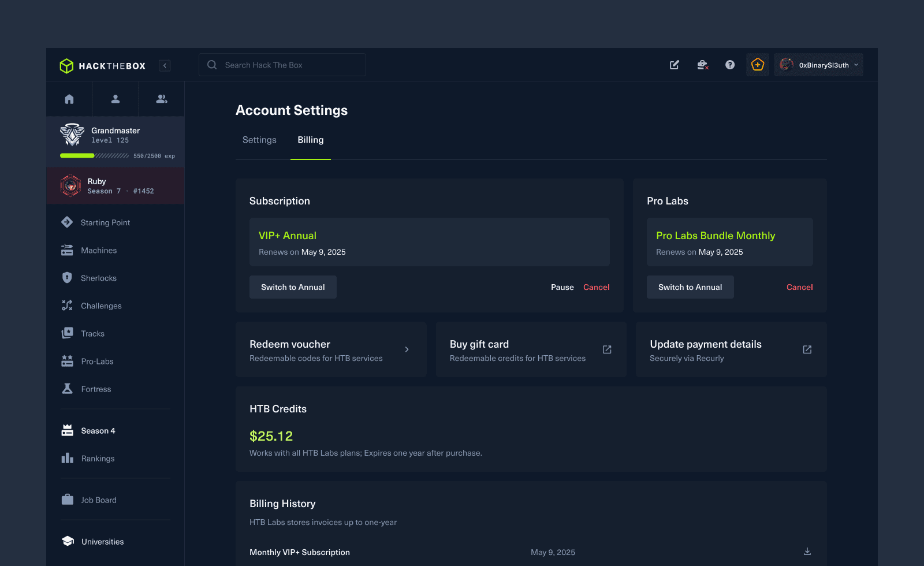924x566 pixels.
Task: Switch to the Settings tab
Action: 259,140
